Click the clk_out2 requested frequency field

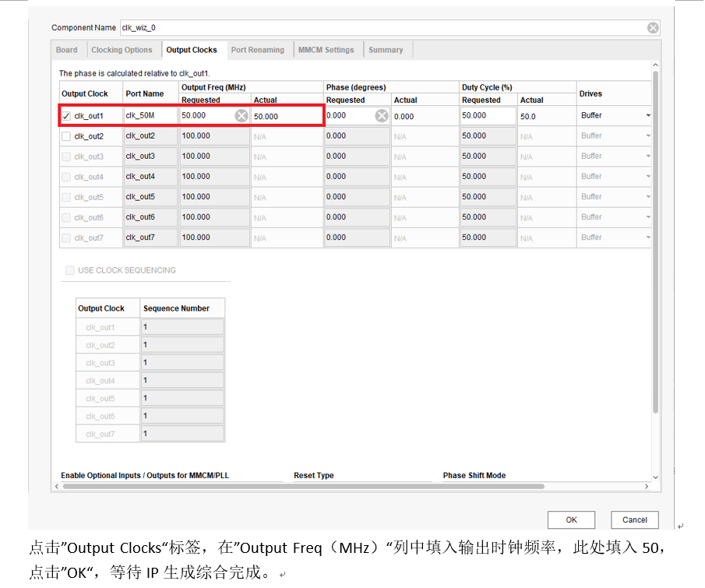(215, 136)
